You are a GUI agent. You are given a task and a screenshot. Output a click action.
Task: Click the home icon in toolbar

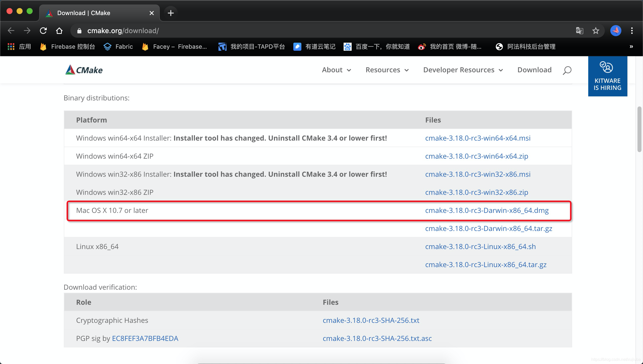pos(59,31)
